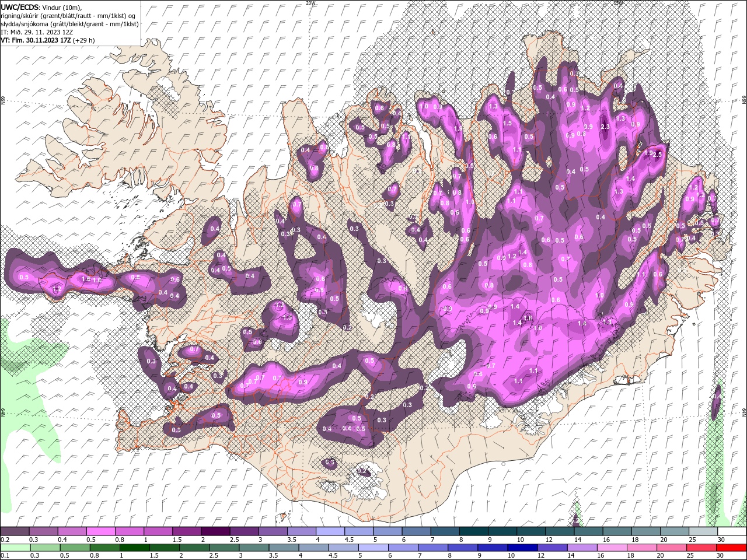Select the 1.5 magenta-purple swatch in upper legend

tap(186, 531)
